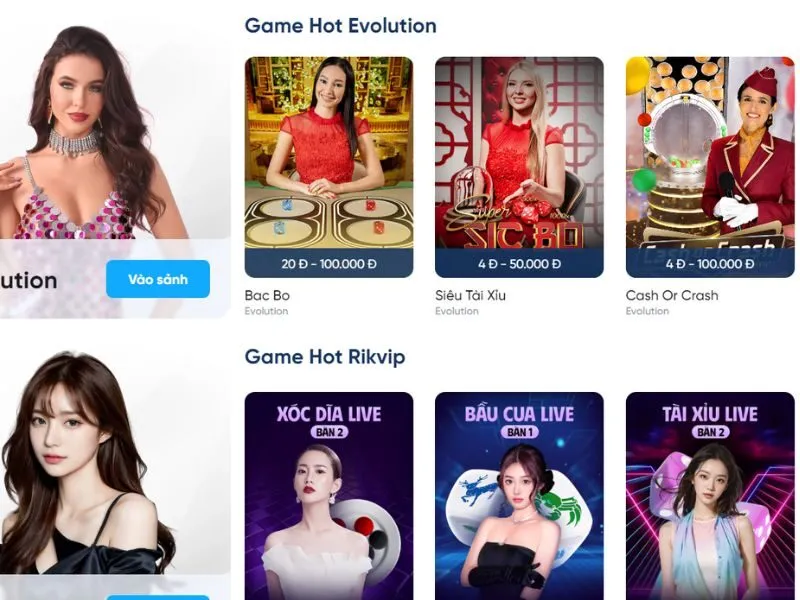The height and width of the screenshot is (600, 800).
Task: Click the 20 Đ - 100.000 Đ bet range
Action: [329, 264]
